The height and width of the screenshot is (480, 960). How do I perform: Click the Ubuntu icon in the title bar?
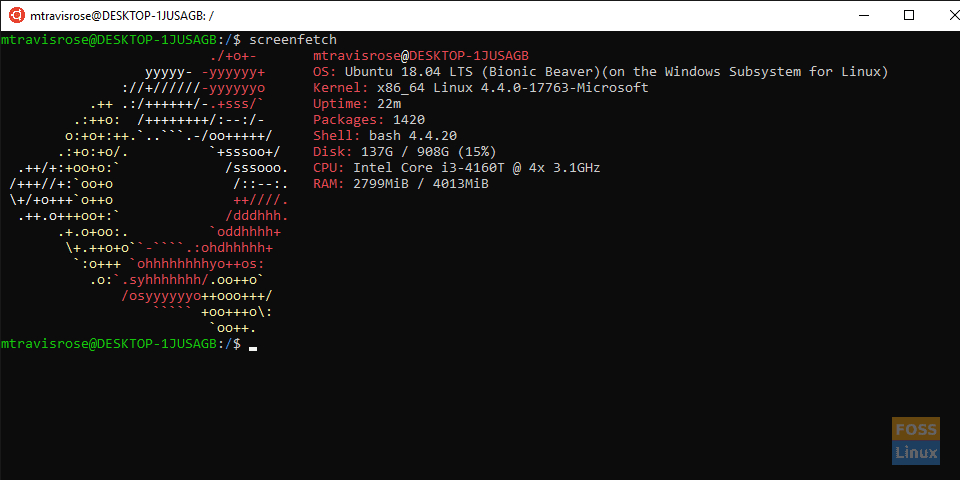point(17,15)
